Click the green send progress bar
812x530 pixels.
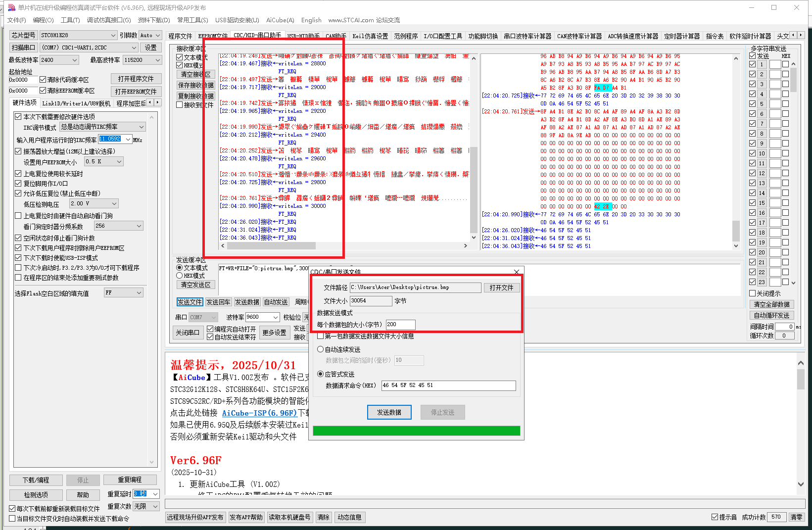click(x=416, y=431)
